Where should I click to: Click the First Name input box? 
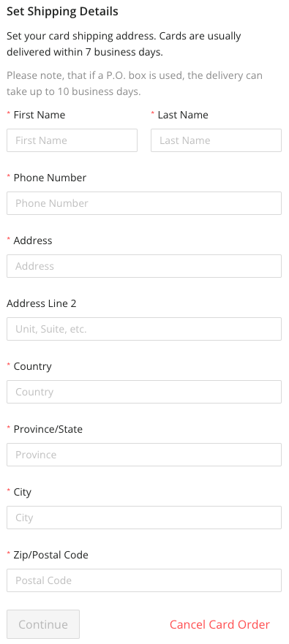pyautogui.click(x=72, y=140)
